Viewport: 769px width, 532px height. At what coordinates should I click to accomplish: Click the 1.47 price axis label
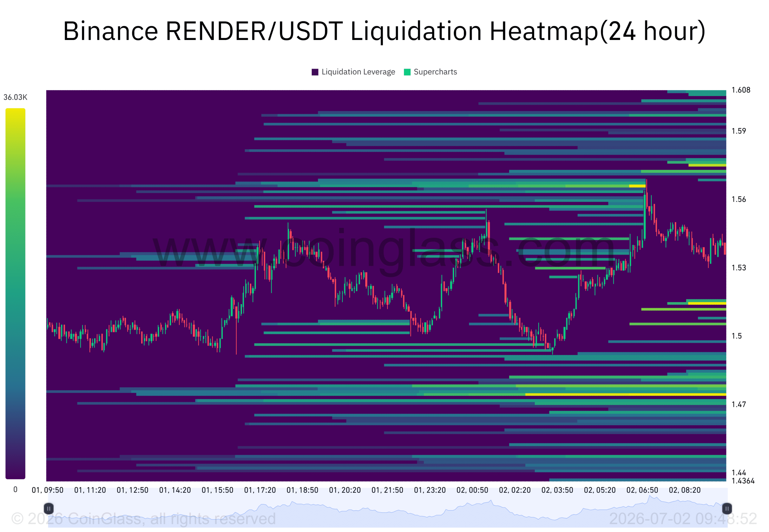tap(739, 404)
